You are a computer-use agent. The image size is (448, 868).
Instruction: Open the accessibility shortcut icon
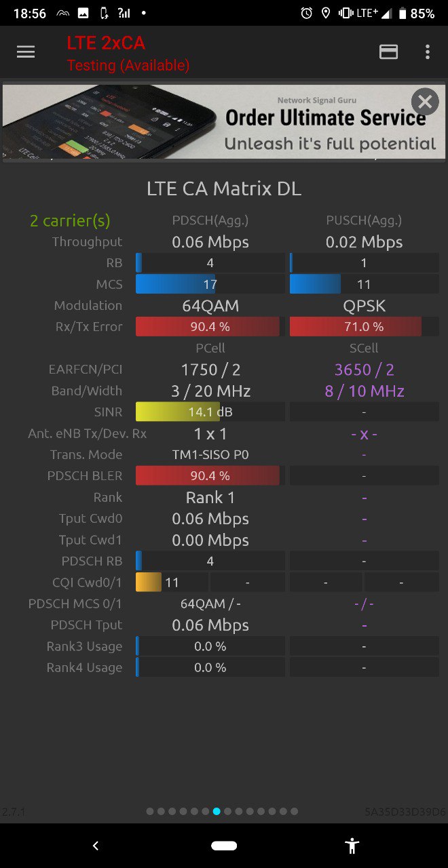(352, 846)
